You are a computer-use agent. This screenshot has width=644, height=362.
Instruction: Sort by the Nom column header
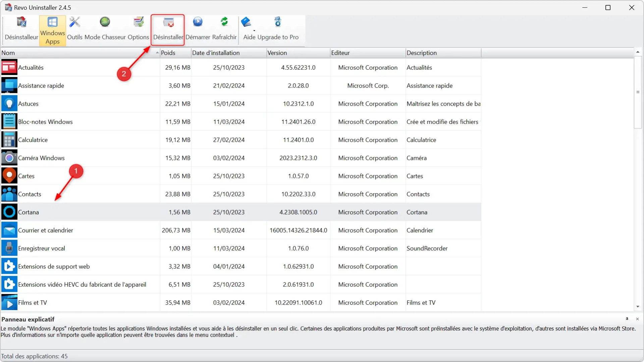(80, 53)
